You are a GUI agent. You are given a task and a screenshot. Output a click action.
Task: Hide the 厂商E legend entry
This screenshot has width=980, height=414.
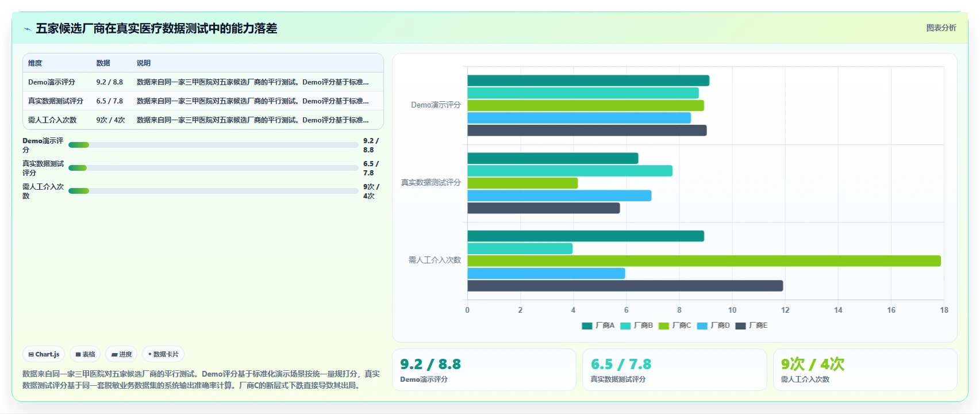click(751, 325)
